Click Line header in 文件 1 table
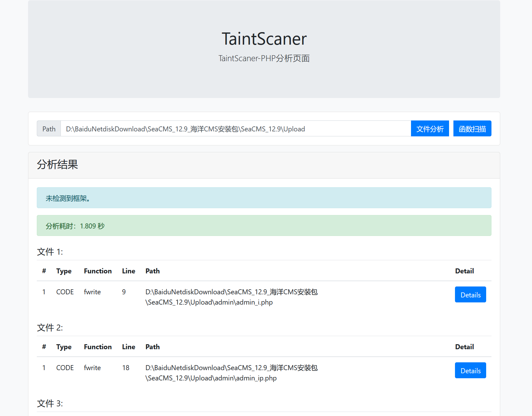The image size is (532, 416). pos(128,271)
